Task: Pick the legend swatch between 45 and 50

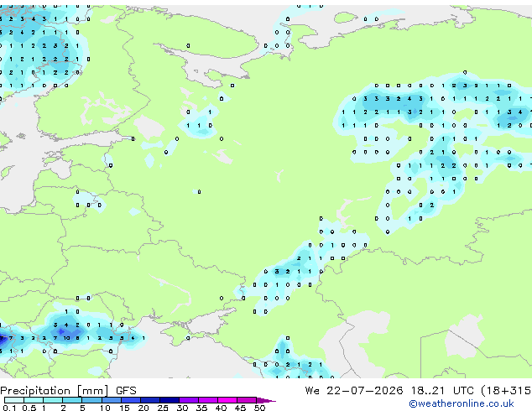Action: point(247,400)
